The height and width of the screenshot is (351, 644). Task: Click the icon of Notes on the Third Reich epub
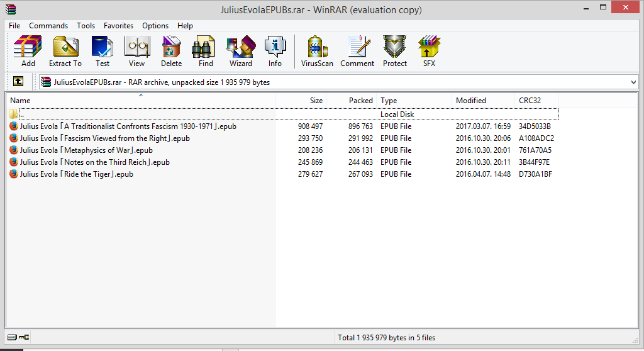coord(14,162)
